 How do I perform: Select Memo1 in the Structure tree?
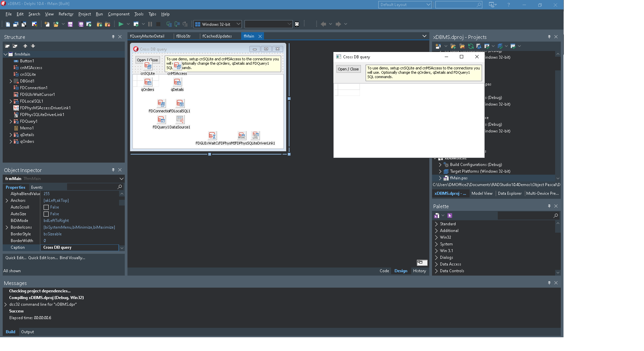[27, 128]
